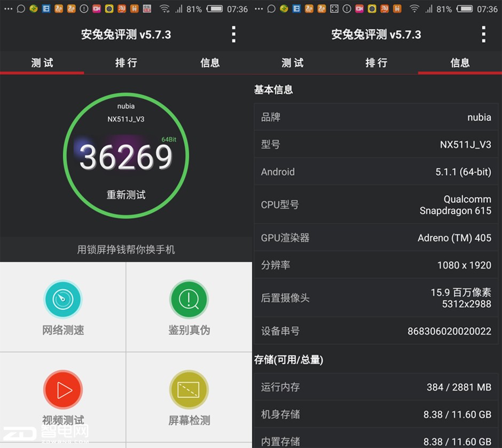
Task: Tap the three-dots notification overflow in left status bar
Action: click(8, 9)
